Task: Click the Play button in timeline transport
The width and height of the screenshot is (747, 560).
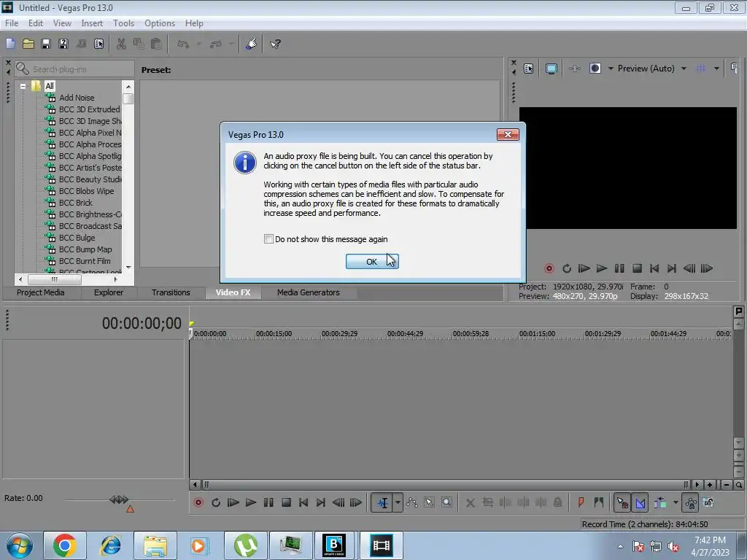Action: pyautogui.click(x=251, y=502)
